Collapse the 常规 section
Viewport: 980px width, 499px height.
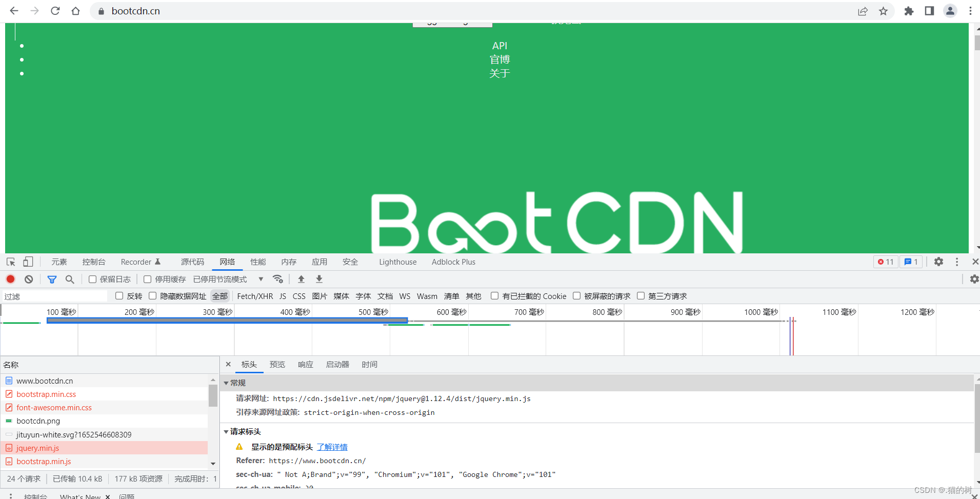click(x=226, y=383)
